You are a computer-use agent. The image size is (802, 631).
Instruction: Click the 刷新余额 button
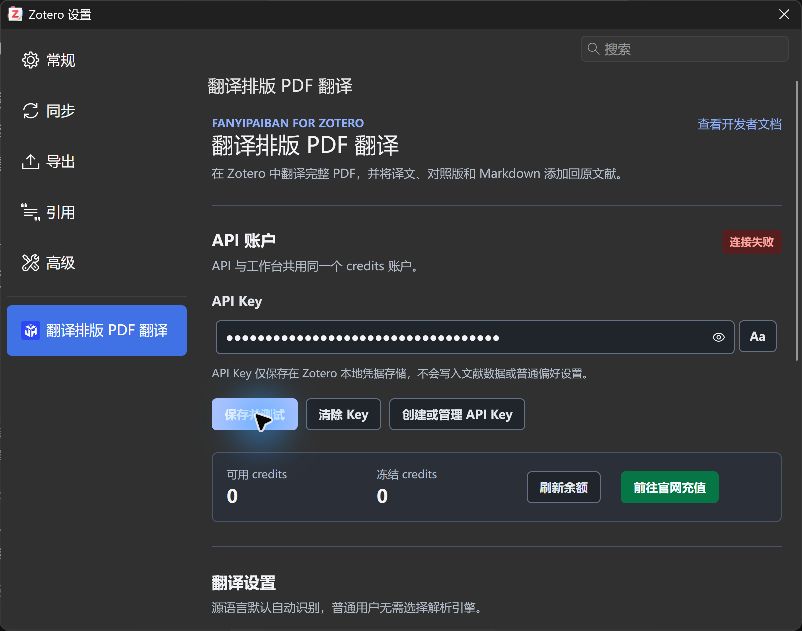[x=564, y=487]
